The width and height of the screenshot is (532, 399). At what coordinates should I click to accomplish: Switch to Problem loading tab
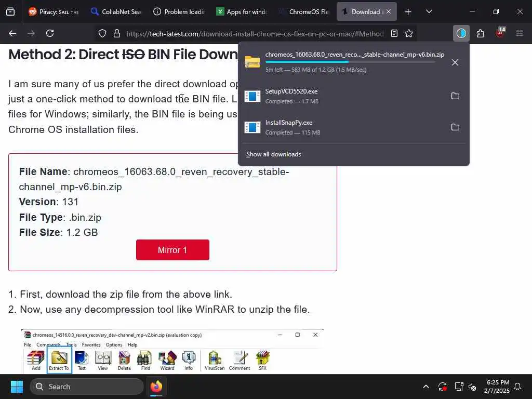pyautogui.click(x=179, y=12)
